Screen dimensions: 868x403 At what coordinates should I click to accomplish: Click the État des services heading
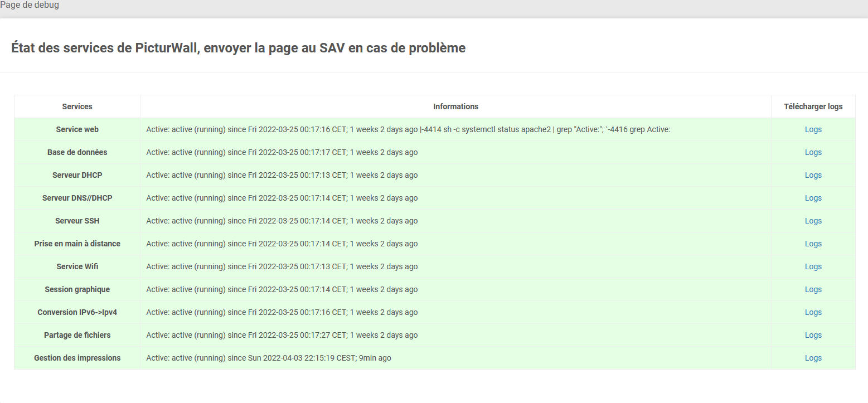[x=238, y=48]
